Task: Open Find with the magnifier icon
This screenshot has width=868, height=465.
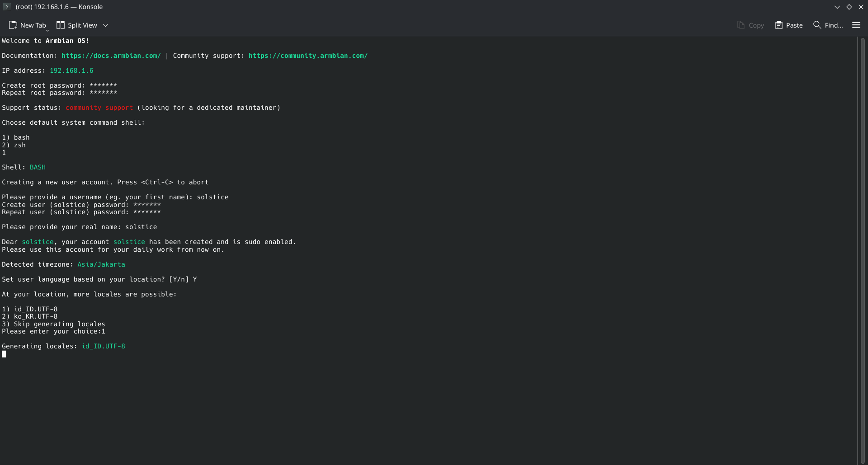Action: (817, 25)
